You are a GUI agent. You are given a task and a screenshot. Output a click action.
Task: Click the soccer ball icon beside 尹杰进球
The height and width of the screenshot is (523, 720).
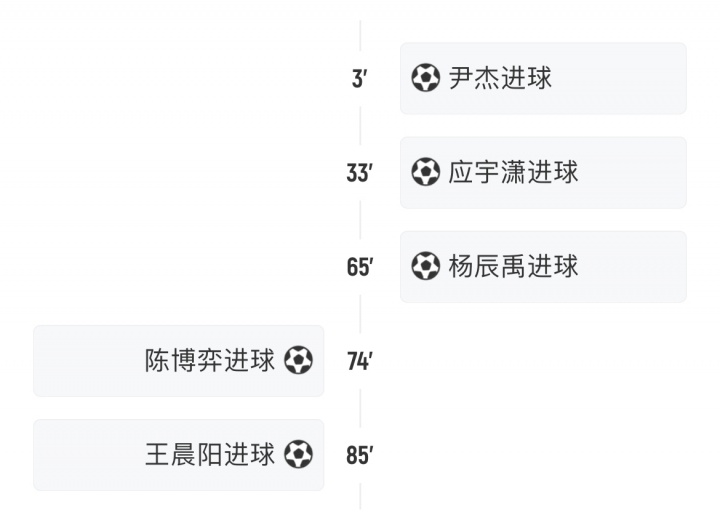(x=426, y=78)
